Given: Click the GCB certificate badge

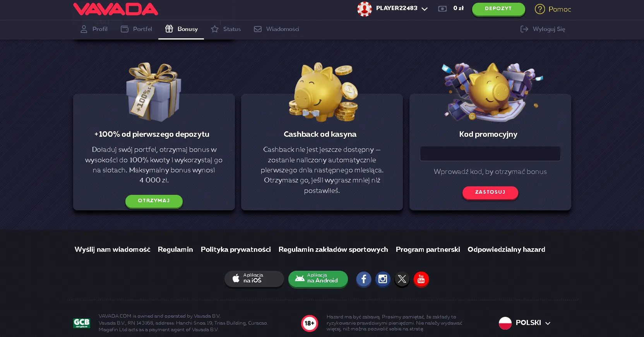Looking at the screenshot, I should pyautogui.click(x=82, y=323).
